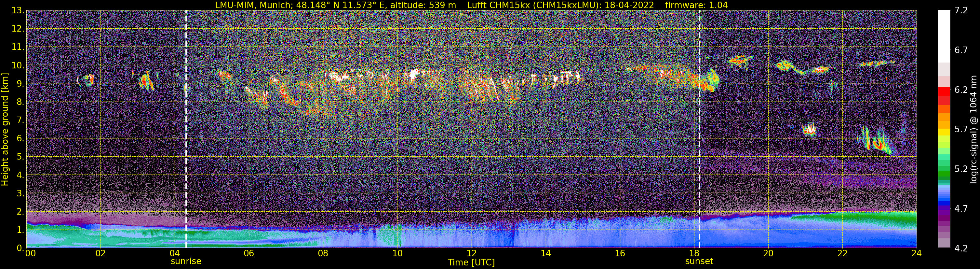
Task: Click the white top segment of the colorbar
Action: point(944,36)
